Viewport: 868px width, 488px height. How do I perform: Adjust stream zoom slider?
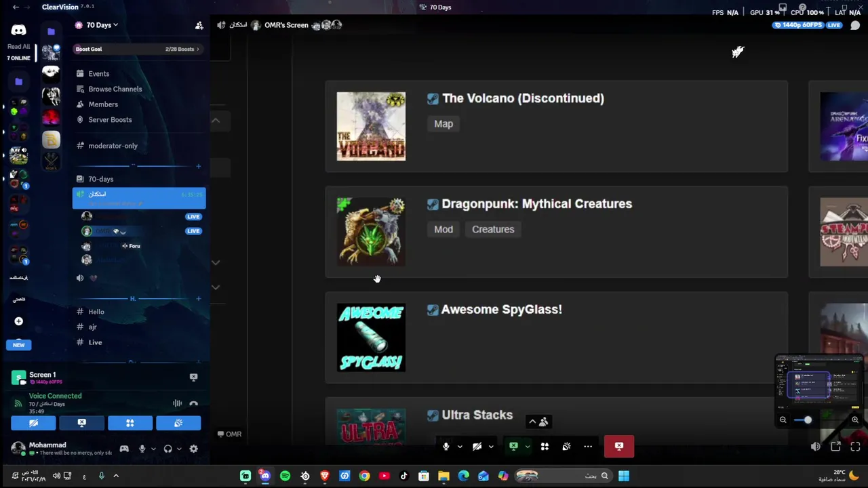point(808,420)
